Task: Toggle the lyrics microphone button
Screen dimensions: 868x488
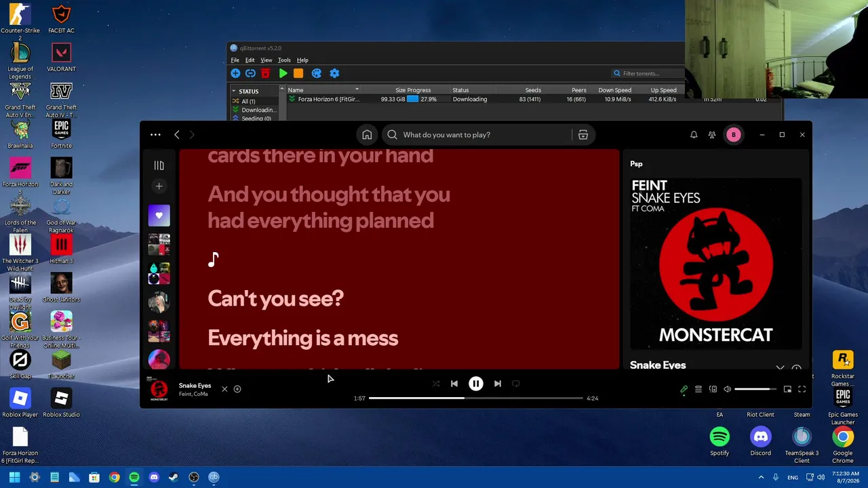Action: (x=684, y=389)
